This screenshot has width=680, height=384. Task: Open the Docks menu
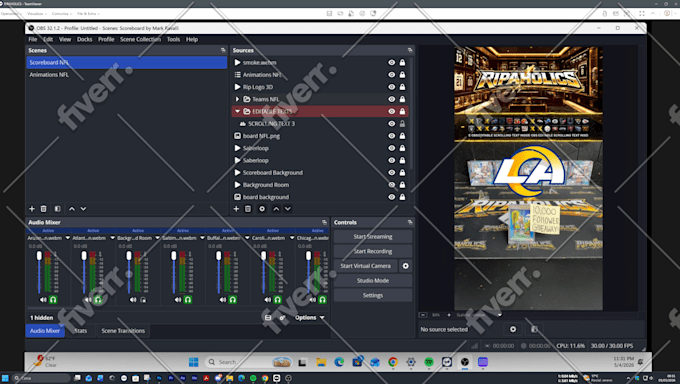pos(85,39)
